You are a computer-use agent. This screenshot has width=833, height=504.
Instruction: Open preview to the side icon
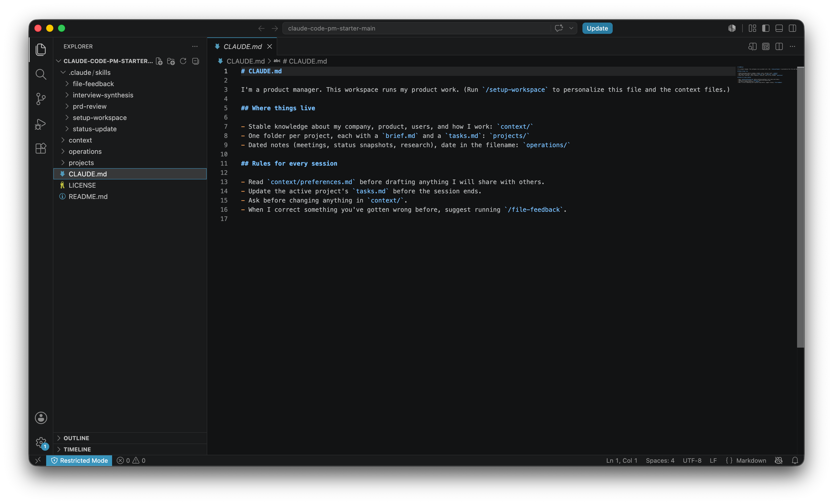click(x=752, y=47)
